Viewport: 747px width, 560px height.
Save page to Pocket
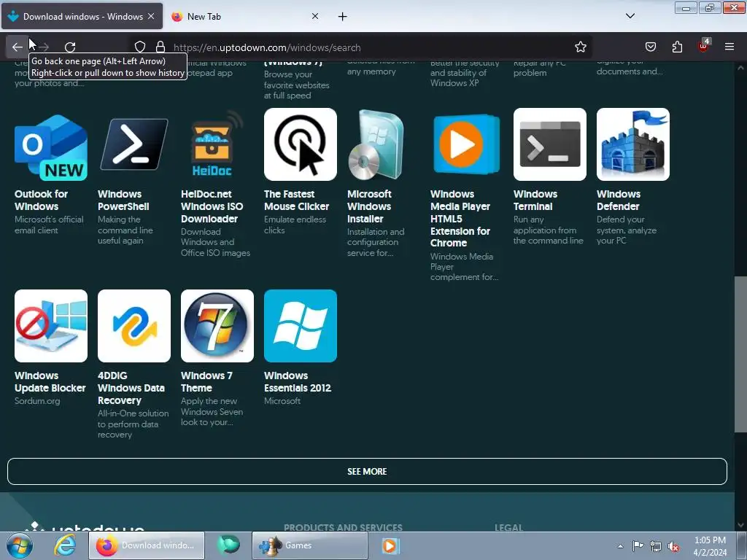[x=650, y=47]
